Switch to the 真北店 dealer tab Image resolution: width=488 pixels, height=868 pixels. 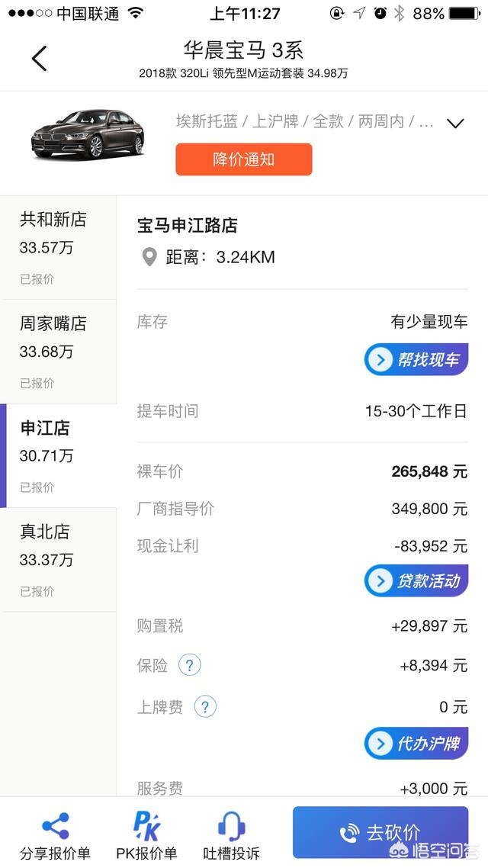[x=59, y=559]
